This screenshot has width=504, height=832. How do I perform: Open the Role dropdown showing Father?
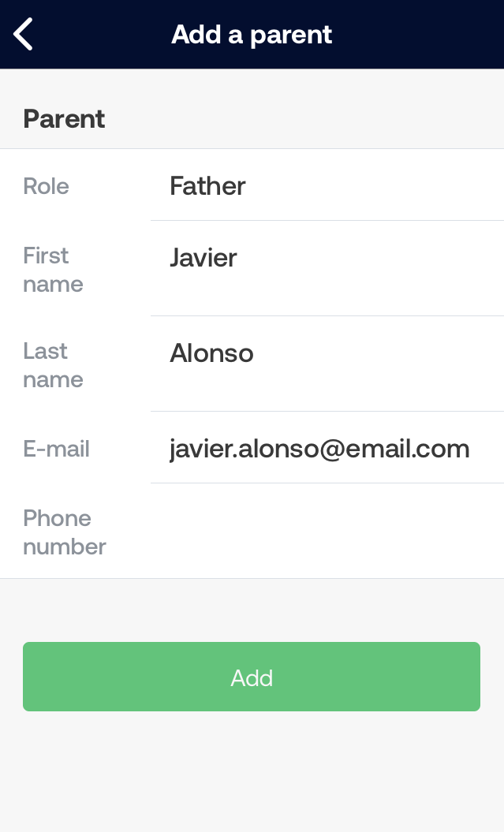tap(327, 186)
